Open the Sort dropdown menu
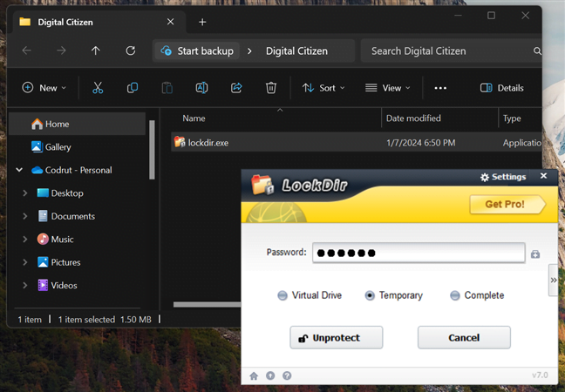 pos(323,88)
